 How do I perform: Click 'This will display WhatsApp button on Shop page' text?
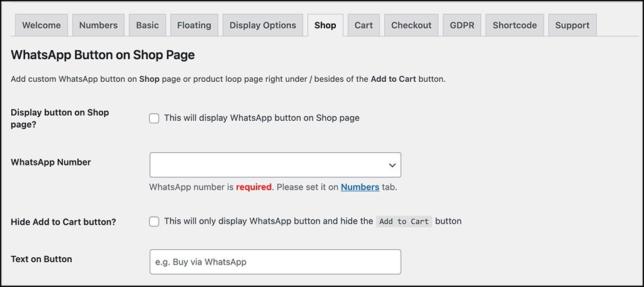pyautogui.click(x=262, y=118)
